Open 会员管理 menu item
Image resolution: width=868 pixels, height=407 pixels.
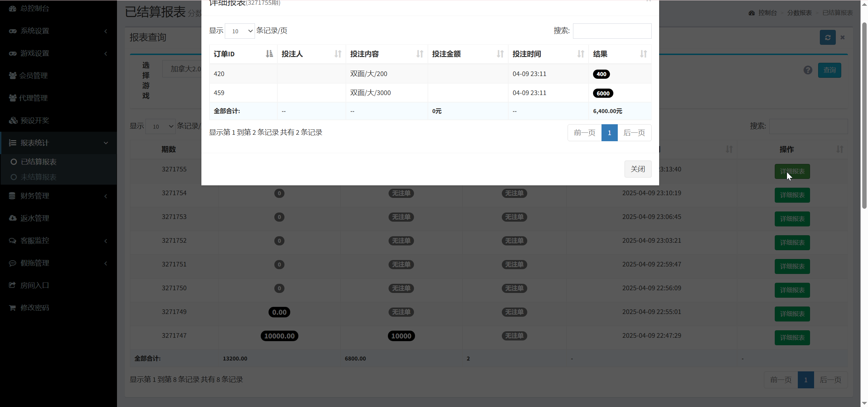click(x=33, y=76)
